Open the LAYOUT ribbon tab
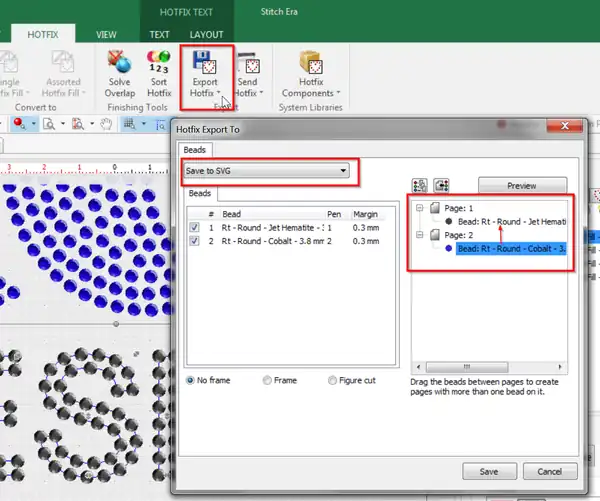 click(x=206, y=34)
